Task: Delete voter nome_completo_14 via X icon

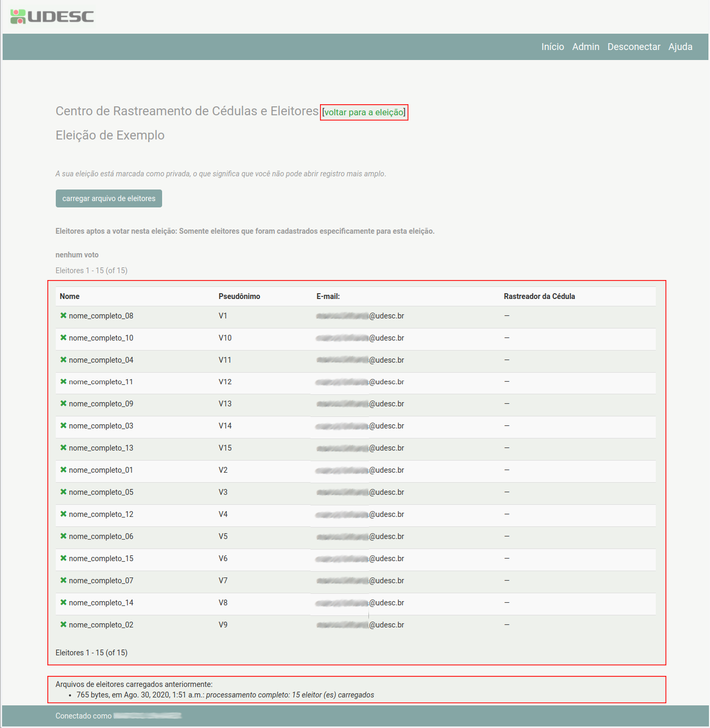Action: (63, 603)
